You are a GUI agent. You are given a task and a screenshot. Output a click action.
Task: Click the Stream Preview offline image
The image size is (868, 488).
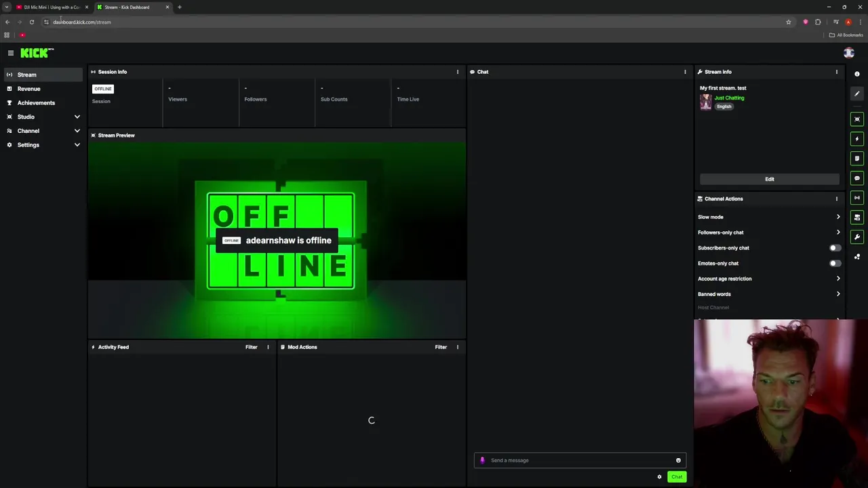277,240
